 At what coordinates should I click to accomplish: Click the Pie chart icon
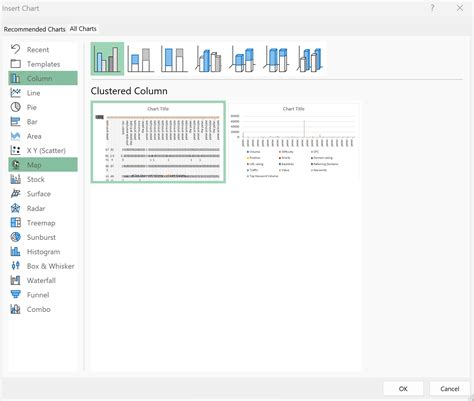pyautogui.click(x=15, y=107)
